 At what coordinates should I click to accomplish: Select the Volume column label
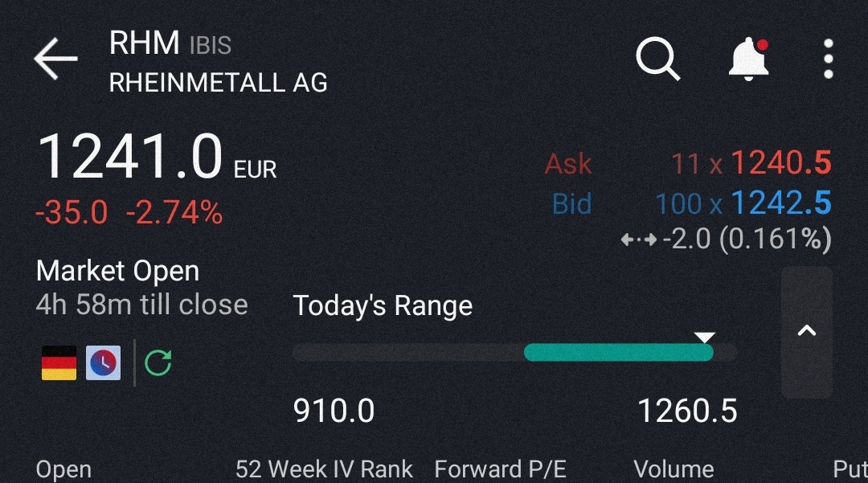[x=674, y=469]
